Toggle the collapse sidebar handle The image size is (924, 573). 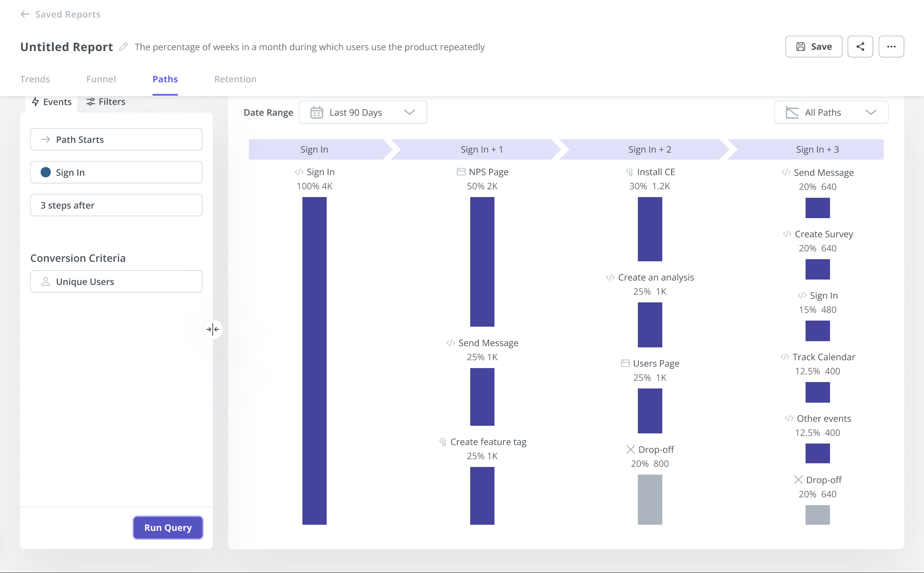coord(213,329)
